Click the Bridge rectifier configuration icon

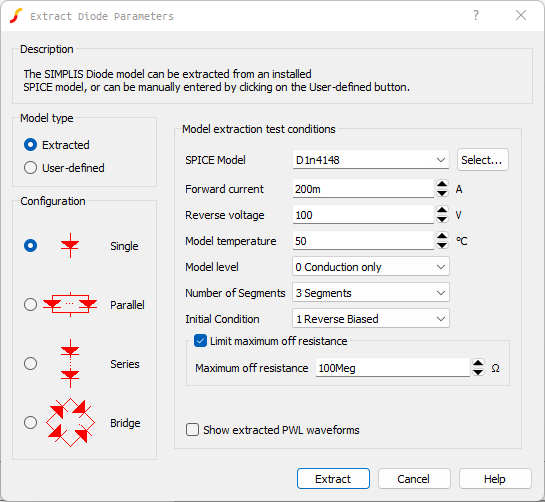click(70, 422)
